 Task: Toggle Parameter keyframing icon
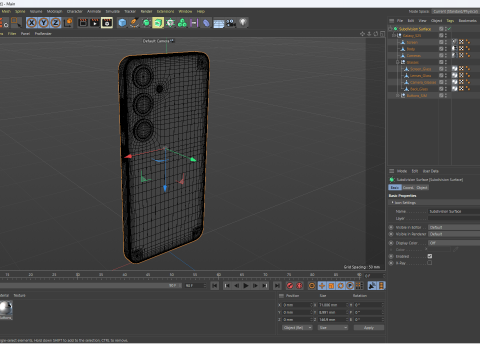(x=350, y=286)
